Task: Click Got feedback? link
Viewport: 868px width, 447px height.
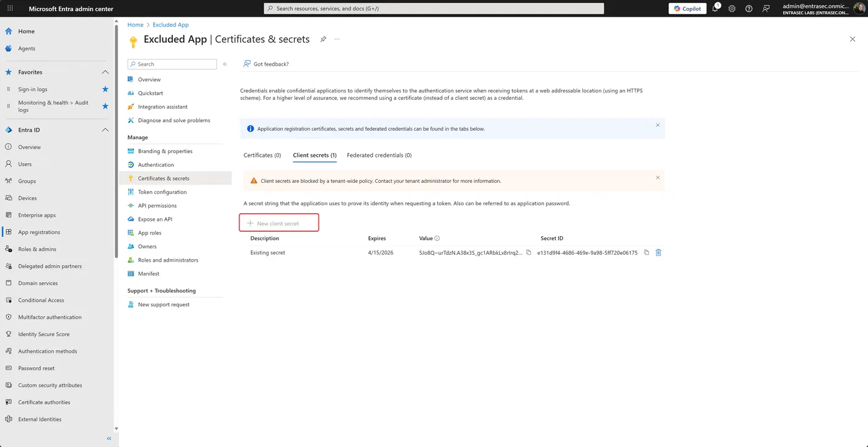Action: click(x=266, y=64)
